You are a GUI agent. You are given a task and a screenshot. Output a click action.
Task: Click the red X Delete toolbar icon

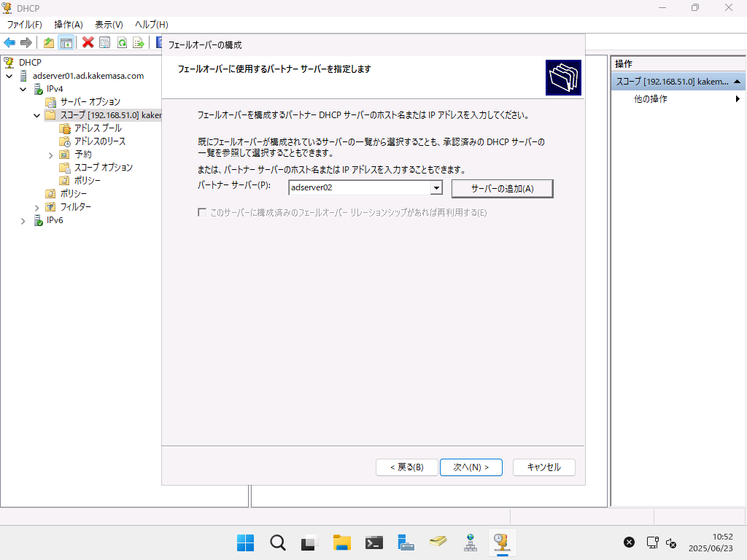(88, 43)
